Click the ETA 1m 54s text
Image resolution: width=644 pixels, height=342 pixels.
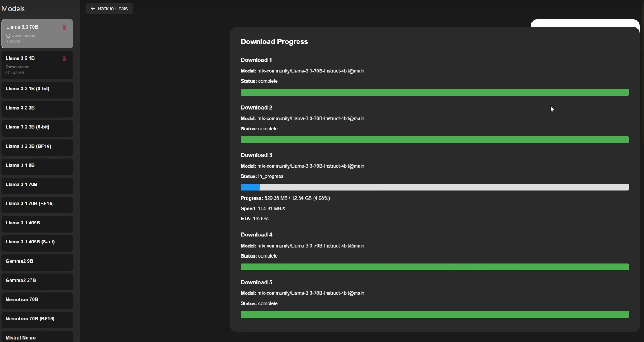(x=255, y=219)
